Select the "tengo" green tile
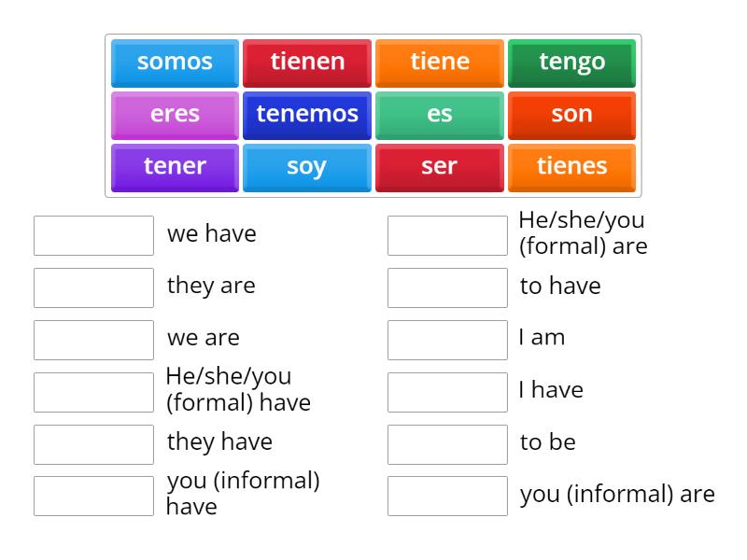 [571, 62]
